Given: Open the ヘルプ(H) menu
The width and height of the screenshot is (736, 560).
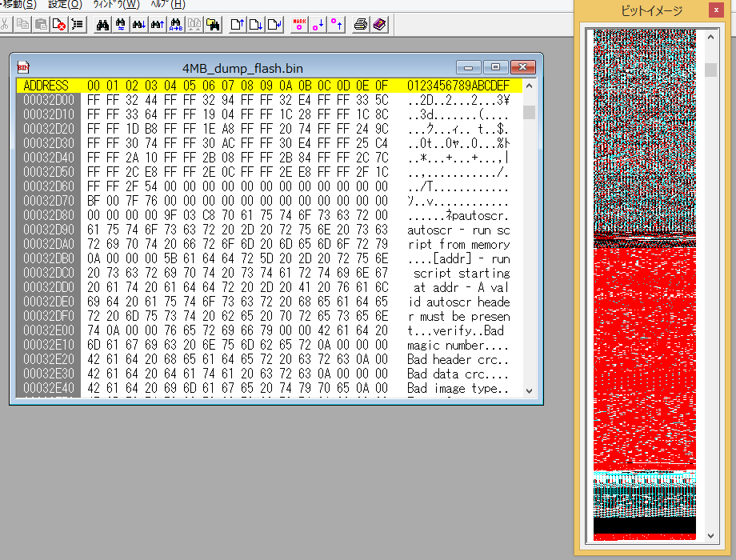Looking at the screenshot, I should (x=167, y=5).
